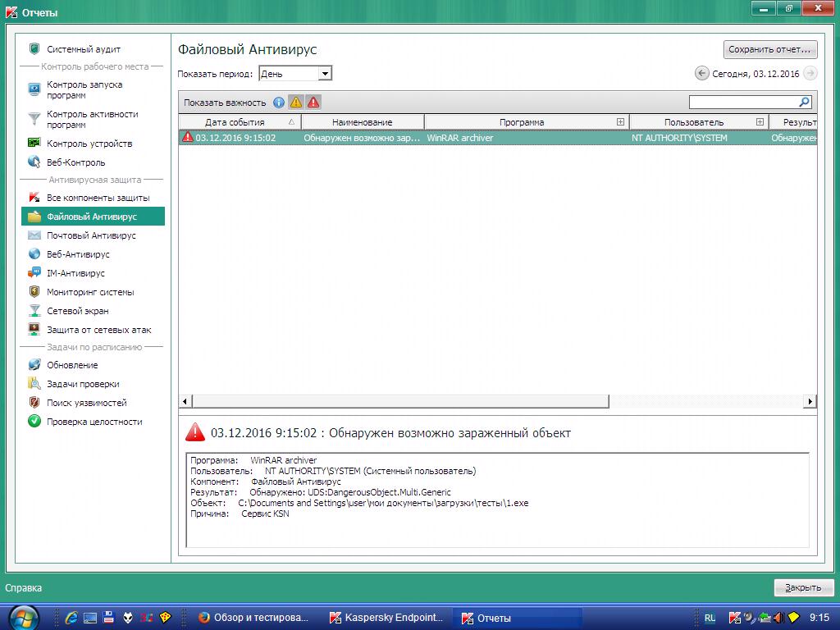Launch Internet Explorer from quick launch
This screenshot has width=840, height=630.
coord(71,618)
